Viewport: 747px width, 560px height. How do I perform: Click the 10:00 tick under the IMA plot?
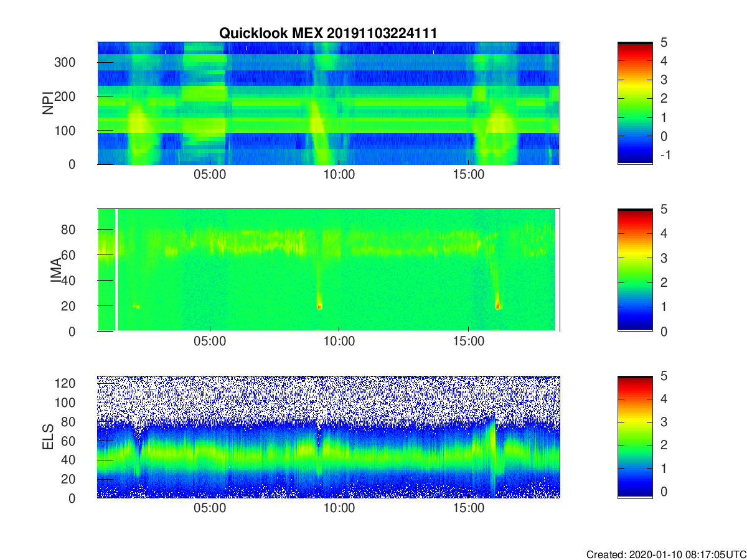(x=339, y=341)
